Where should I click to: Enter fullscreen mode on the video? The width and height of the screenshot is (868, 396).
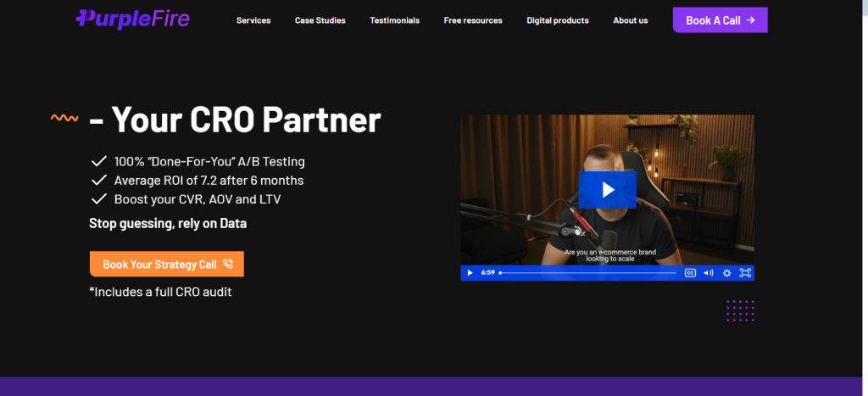[745, 273]
